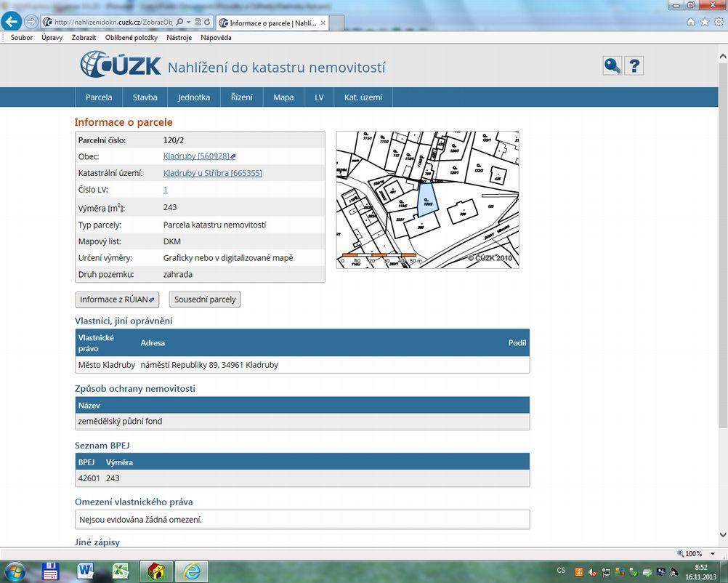Open Microsoft Word from the taskbar

86,571
